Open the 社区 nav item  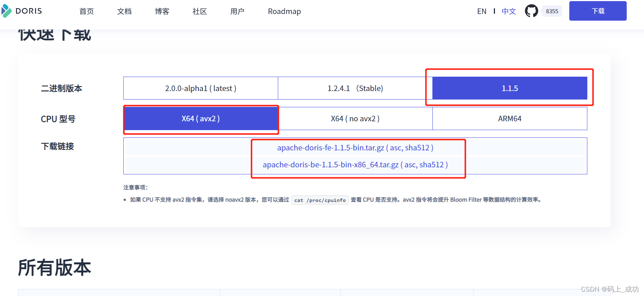[200, 11]
